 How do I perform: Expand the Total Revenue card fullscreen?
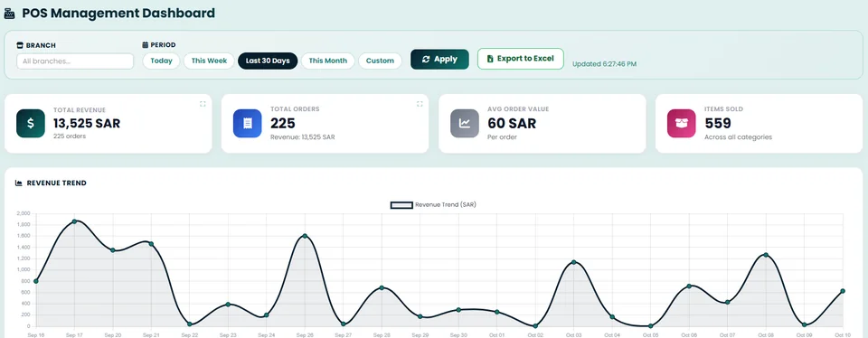[x=203, y=103]
